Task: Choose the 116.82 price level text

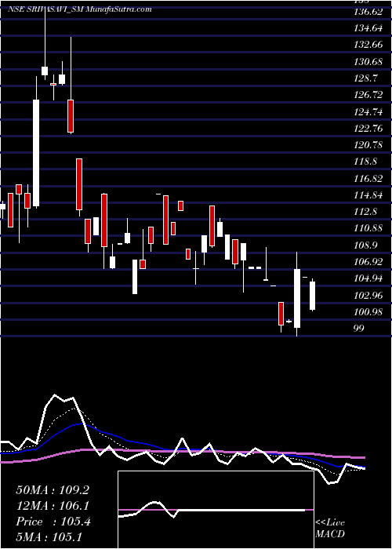Action: click(368, 179)
